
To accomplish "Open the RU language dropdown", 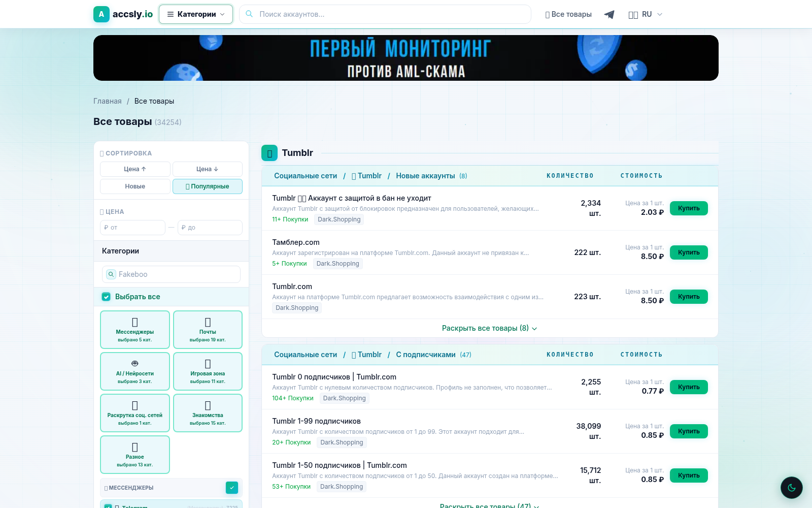I will tap(646, 14).
